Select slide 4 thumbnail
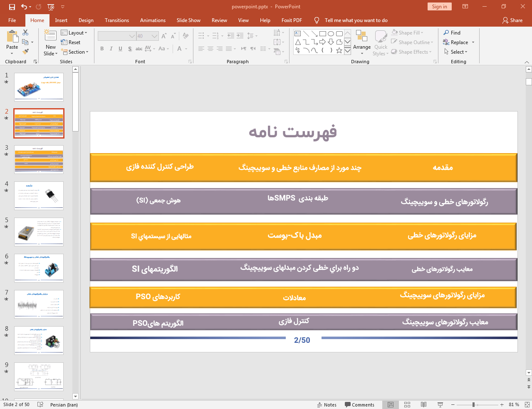 [x=39, y=196]
